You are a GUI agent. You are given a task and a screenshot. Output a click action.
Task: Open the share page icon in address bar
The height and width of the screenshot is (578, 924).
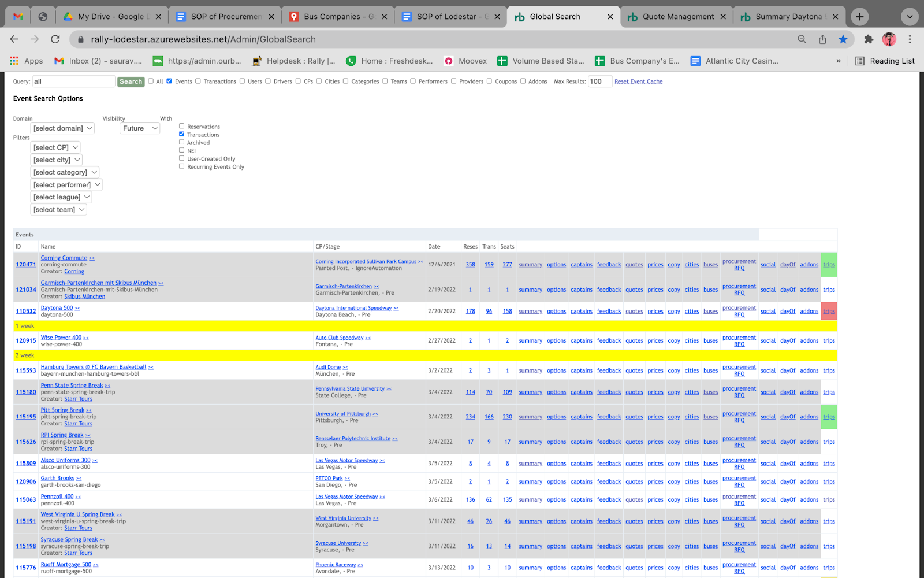[x=822, y=39]
